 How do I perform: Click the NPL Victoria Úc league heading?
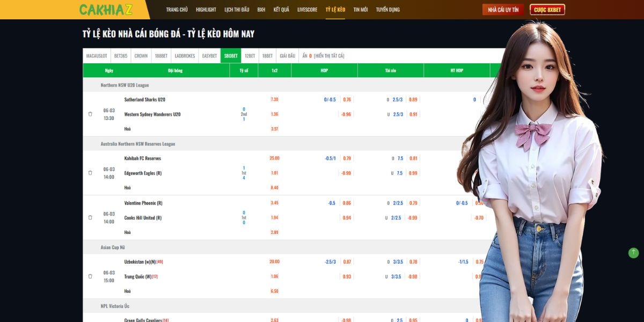[115, 306]
